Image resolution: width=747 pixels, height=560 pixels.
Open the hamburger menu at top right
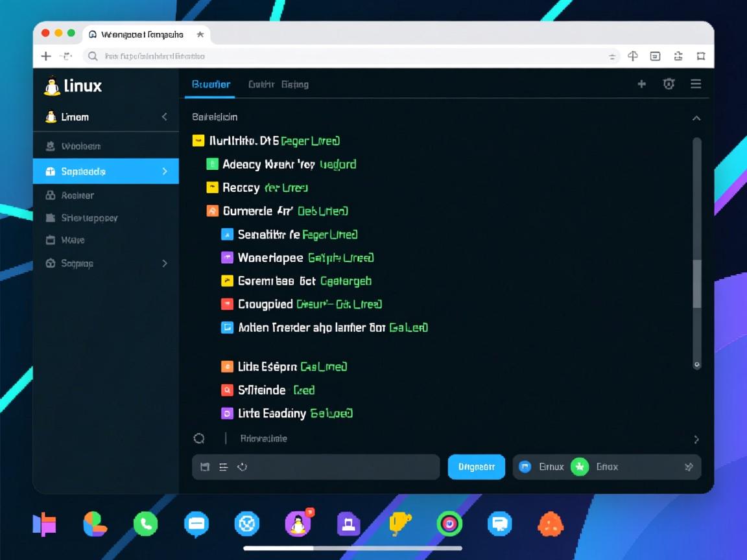696,84
